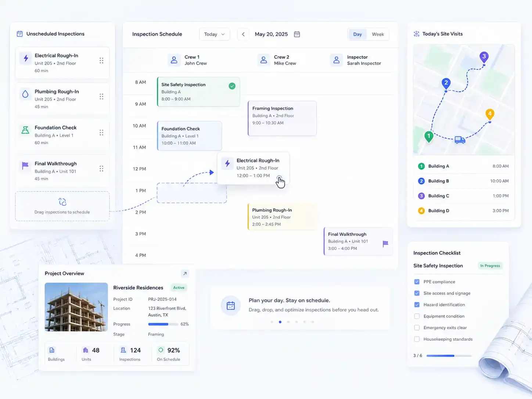The height and width of the screenshot is (399, 532).
Task: Click the yellow map pin numbered 4
Action: (490, 114)
